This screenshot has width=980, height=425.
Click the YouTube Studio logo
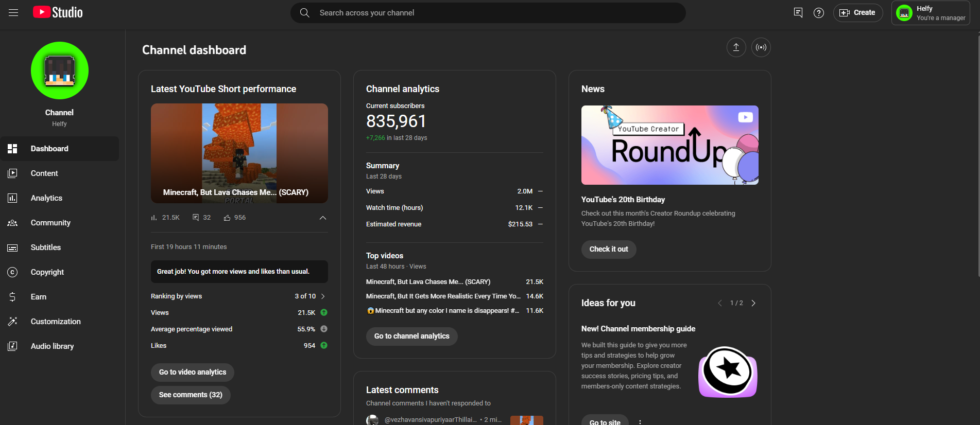(x=58, y=12)
